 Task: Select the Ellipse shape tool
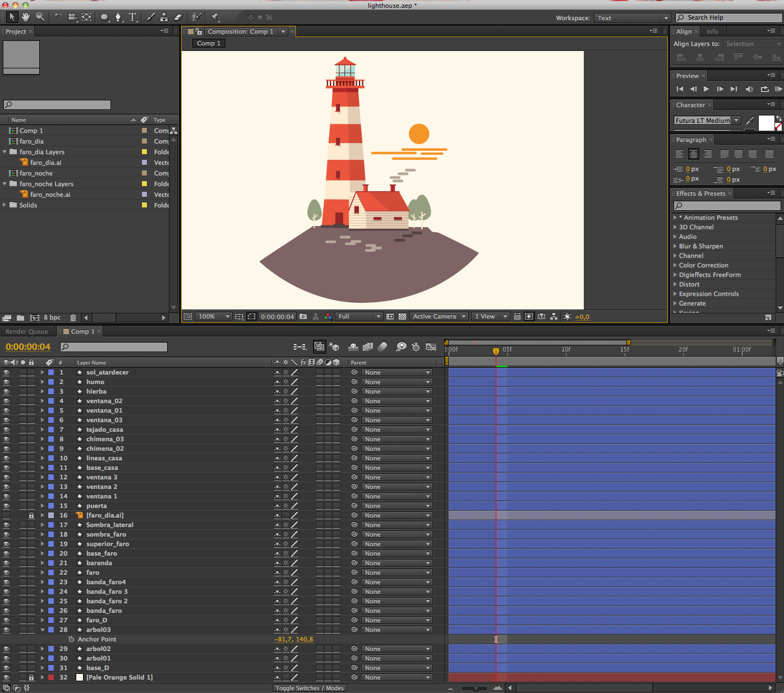click(x=104, y=17)
